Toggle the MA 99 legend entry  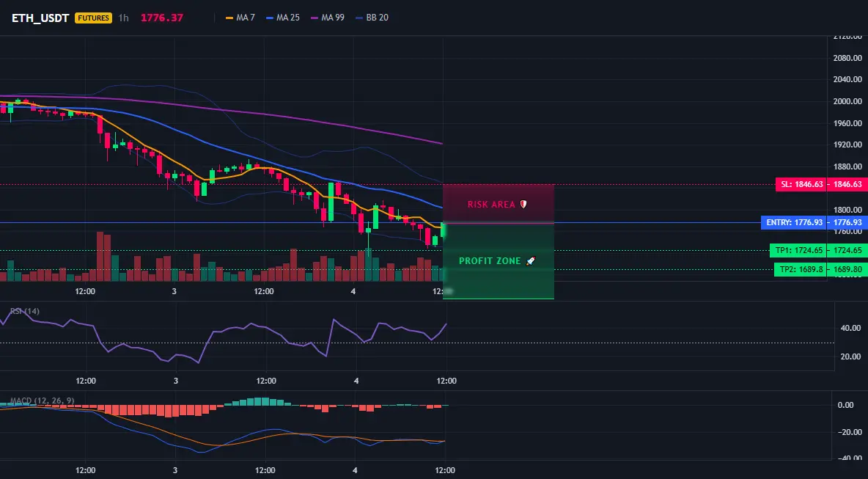tap(328, 18)
